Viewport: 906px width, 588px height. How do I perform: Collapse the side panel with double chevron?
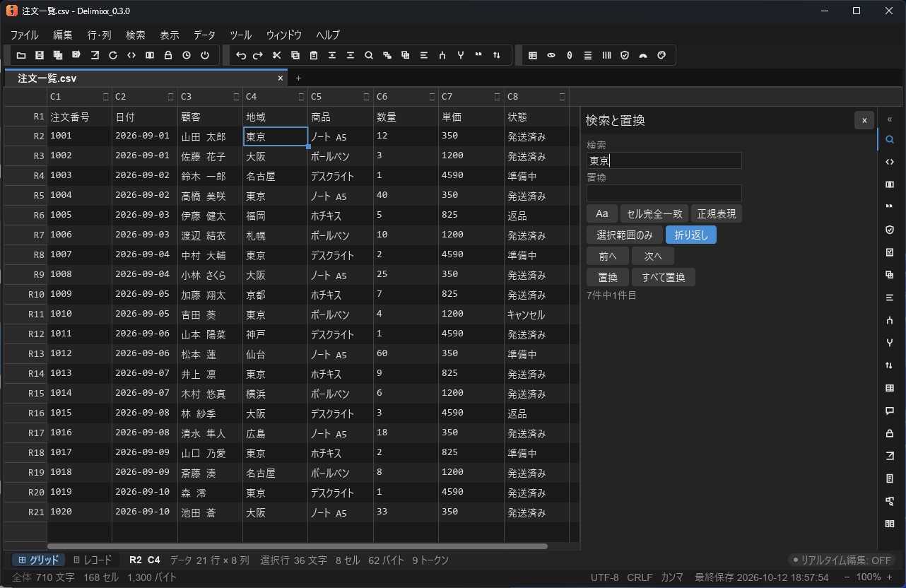(890, 119)
